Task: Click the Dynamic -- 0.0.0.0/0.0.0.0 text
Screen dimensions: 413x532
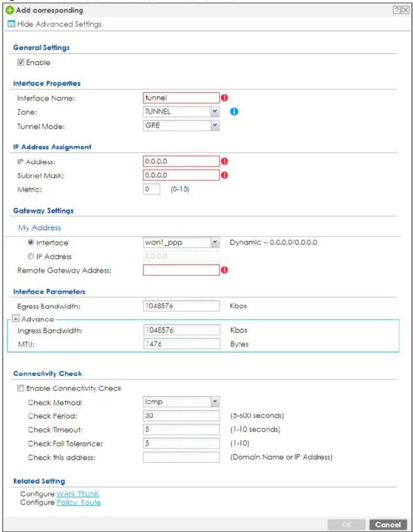Action: pyautogui.click(x=273, y=243)
